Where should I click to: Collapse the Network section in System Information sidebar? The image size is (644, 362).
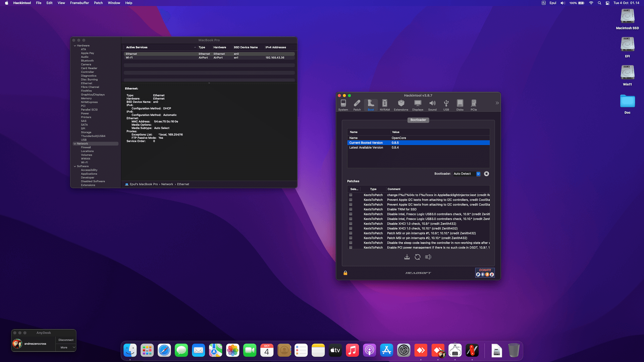point(75,144)
